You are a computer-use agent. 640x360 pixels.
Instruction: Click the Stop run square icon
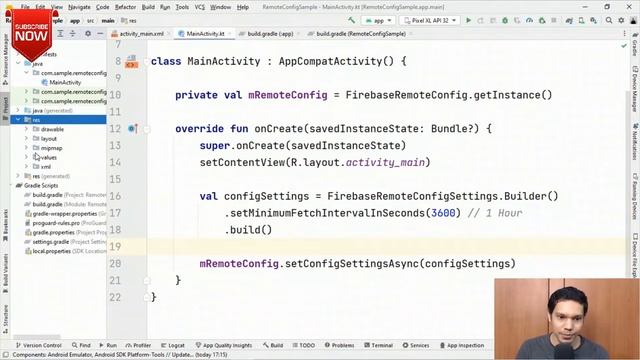(554, 20)
